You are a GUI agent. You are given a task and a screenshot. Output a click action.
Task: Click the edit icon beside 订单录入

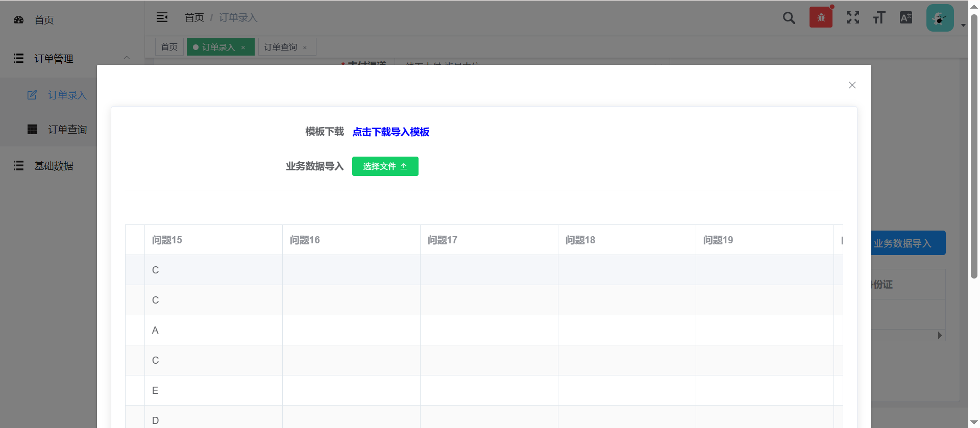coord(32,95)
